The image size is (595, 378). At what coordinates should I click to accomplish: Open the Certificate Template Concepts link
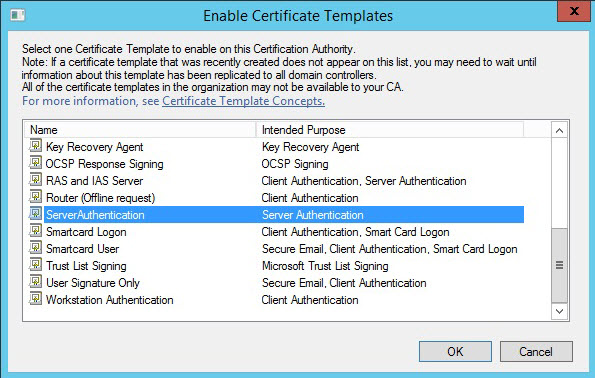[243, 101]
